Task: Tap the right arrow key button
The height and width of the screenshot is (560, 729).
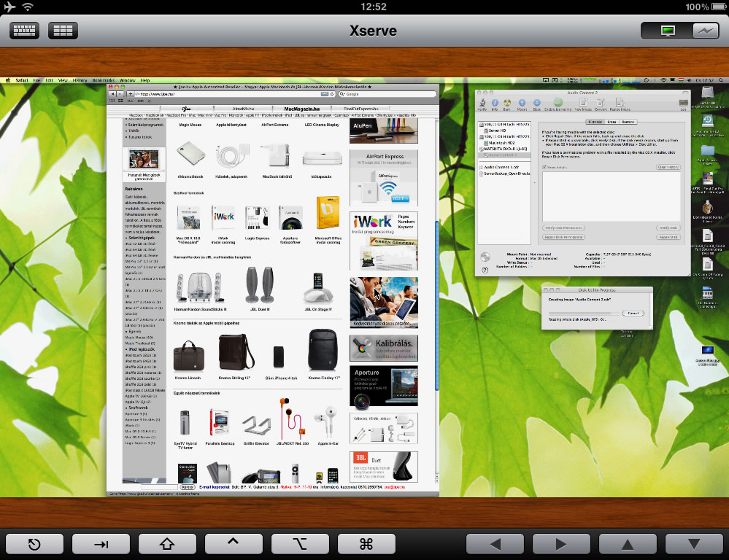Action: click(x=561, y=544)
